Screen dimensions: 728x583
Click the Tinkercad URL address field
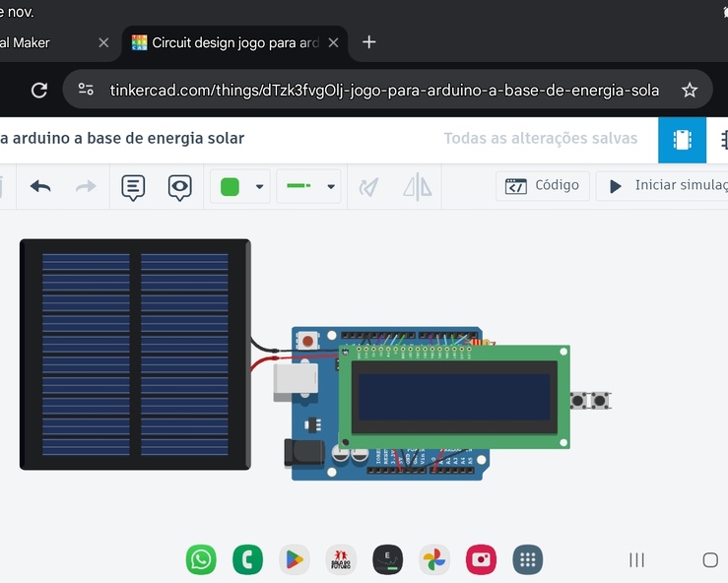tap(384, 90)
